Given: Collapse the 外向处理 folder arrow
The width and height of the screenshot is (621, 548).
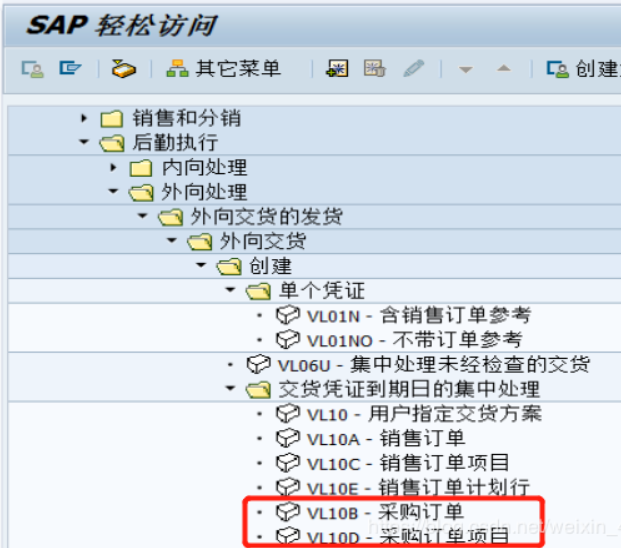Looking at the screenshot, I should [x=113, y=191].
